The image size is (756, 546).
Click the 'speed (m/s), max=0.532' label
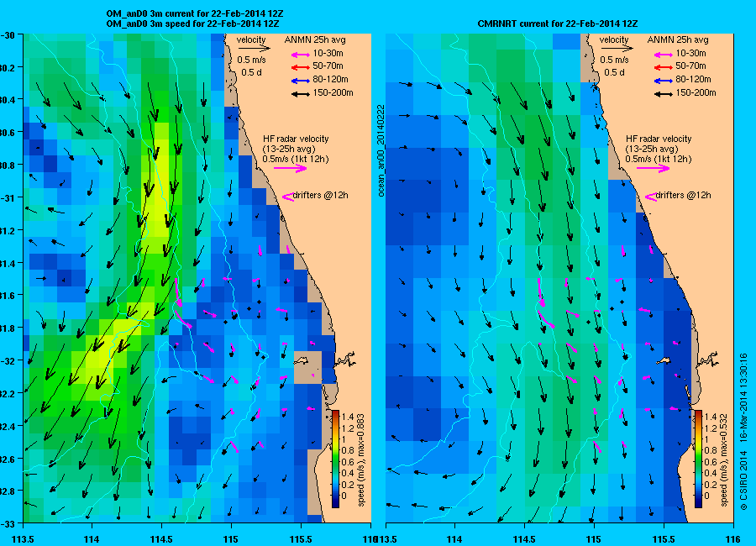coord(723,460)
